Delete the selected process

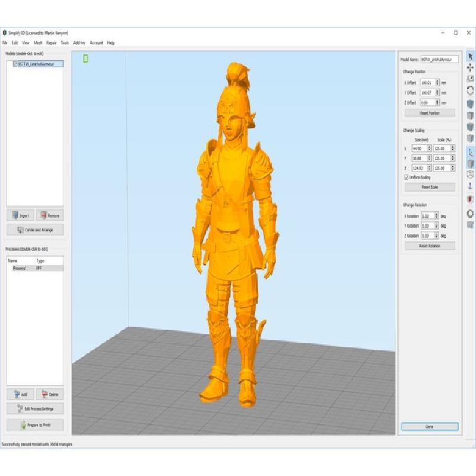(x=50, y=394)
